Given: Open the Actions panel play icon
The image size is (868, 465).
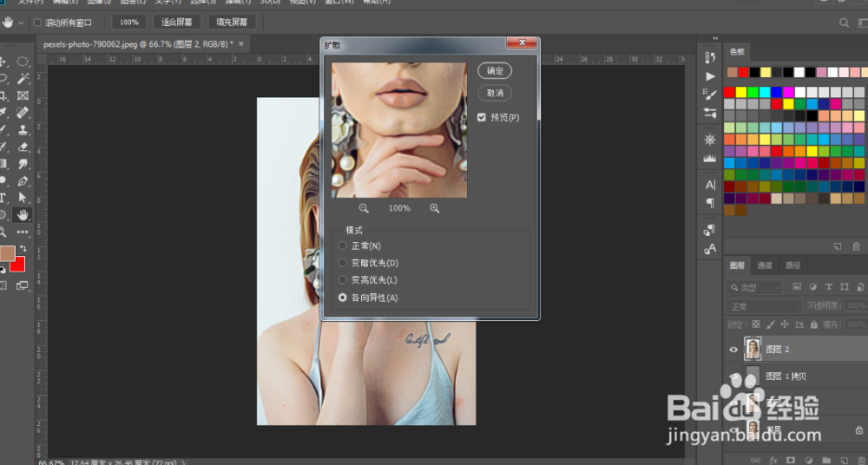Looking at the screenshot, I should 710,75.
